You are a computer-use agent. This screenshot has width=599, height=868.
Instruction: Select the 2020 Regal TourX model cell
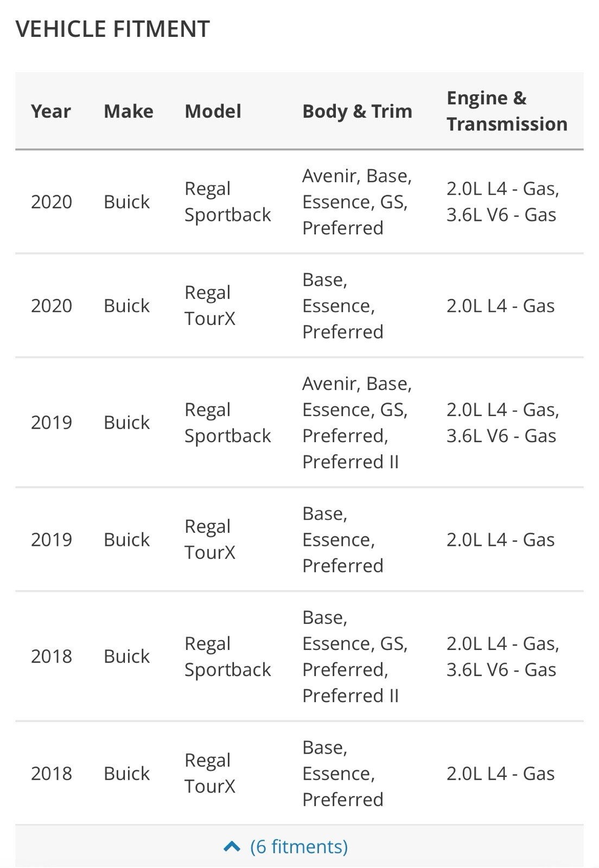(210, 305)
